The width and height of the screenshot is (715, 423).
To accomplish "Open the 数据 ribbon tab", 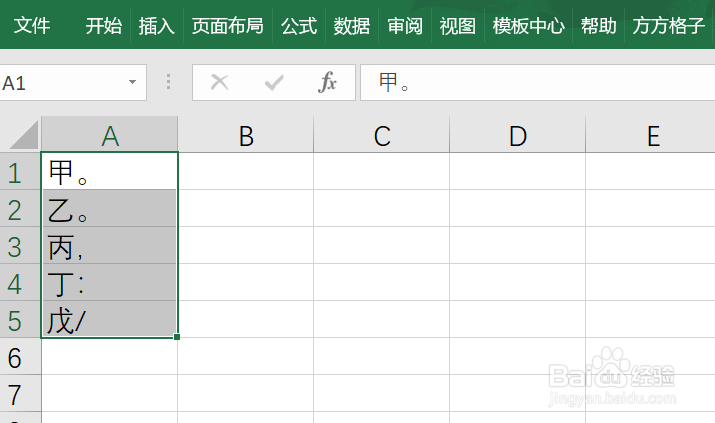I will (352, 26).
